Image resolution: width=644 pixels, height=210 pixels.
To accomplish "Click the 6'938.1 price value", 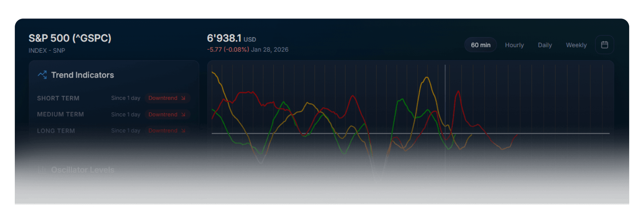I will click(224, 38).
